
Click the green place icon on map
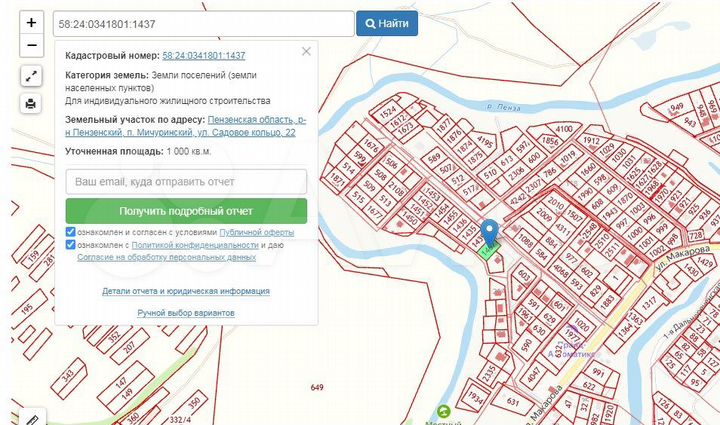pos(446,410)
